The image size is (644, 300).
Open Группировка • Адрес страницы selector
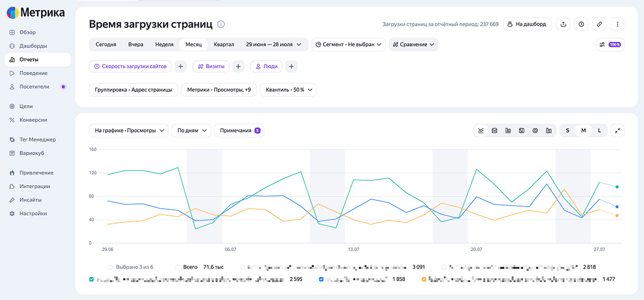click(134, 90)
